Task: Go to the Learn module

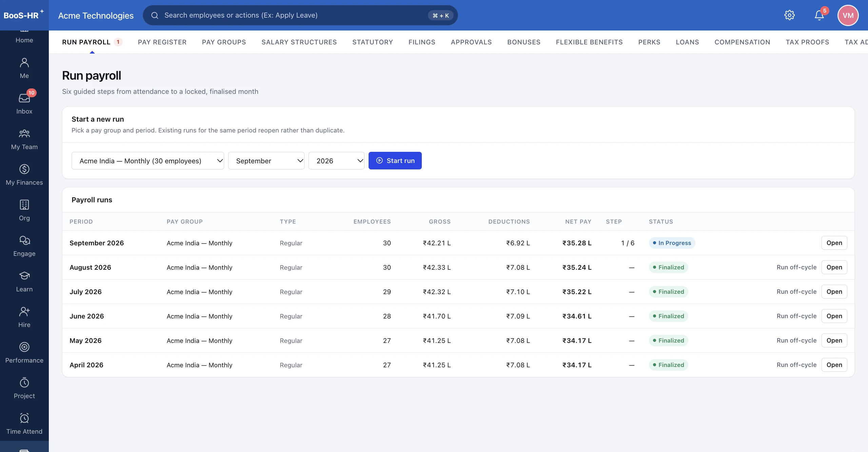Action: 24,282
